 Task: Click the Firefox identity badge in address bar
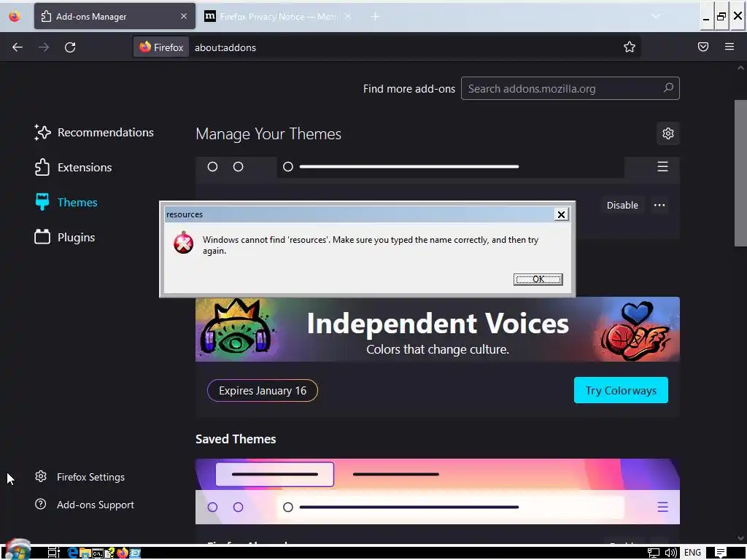[x=161, y=47]
